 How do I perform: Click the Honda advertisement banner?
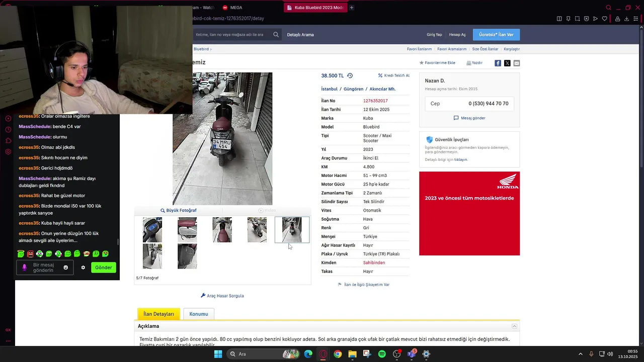coord(469,214)
